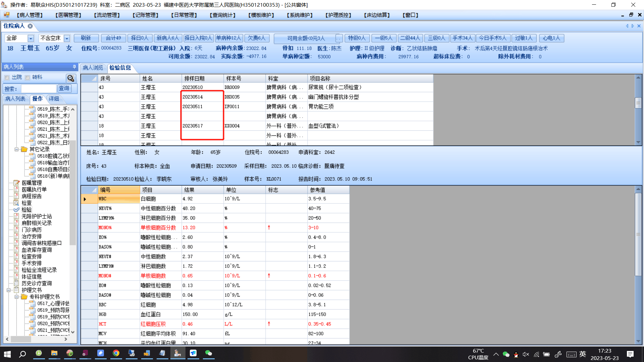644x362 pixels.
Task: Enable the 出院 checkbox
Action: (7, 77)
